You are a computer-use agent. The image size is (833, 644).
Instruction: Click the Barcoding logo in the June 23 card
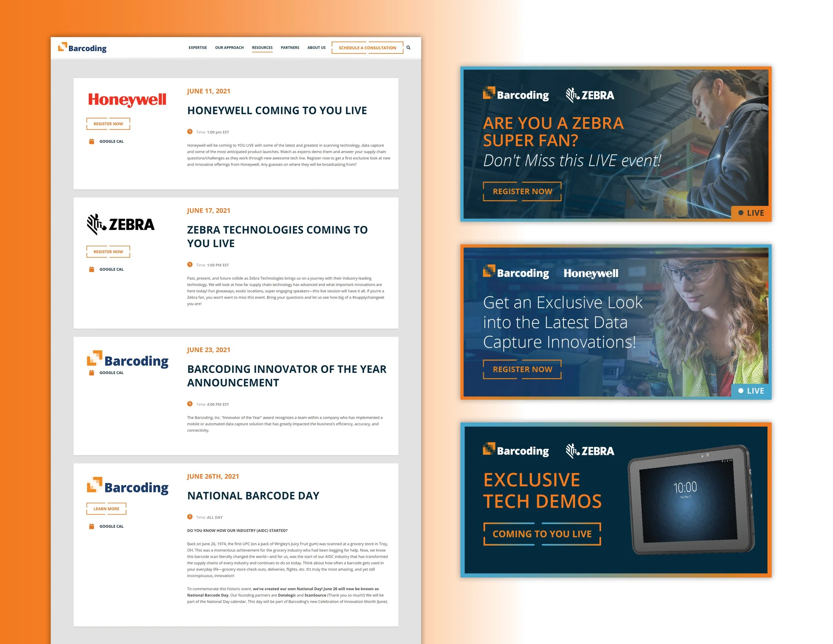[x=127, y=359]
